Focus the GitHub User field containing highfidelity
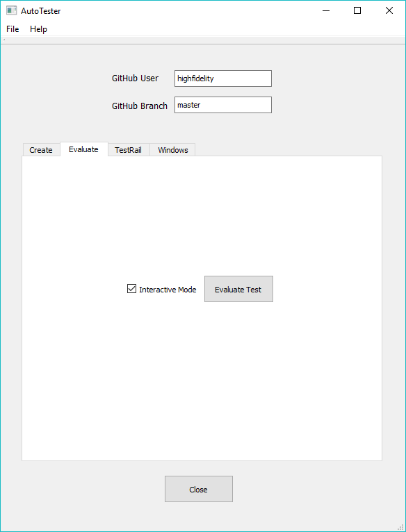 tap(223, 78)
